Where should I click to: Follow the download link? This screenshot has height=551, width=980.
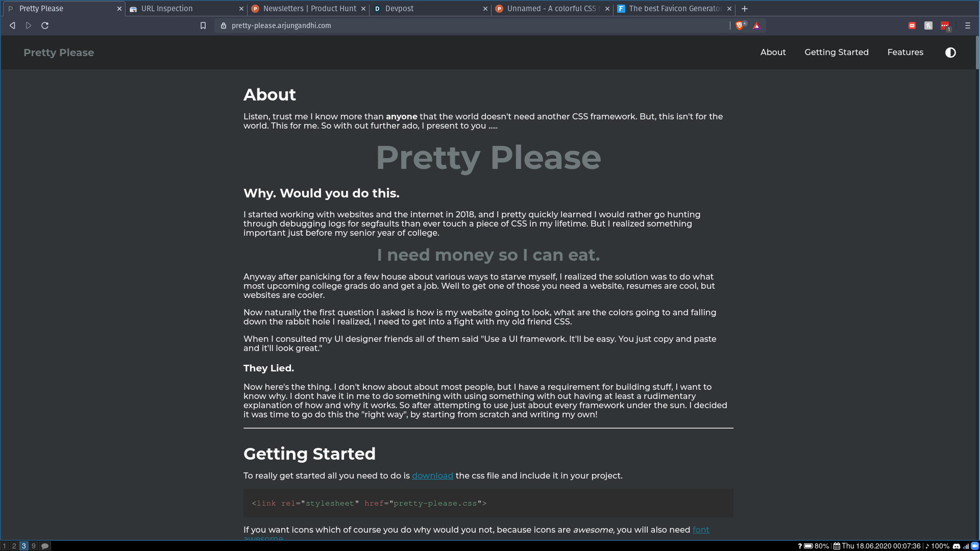coord(432,475)
